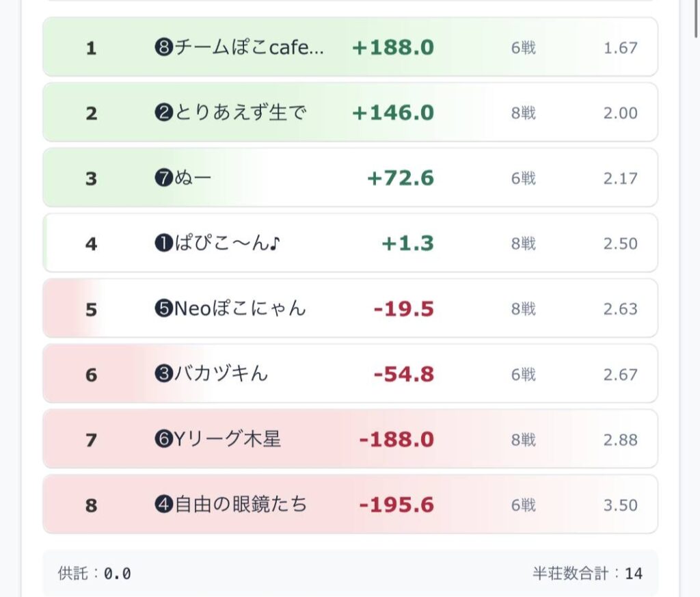This screenshot has width=700, height=597.
Task: Click the circled 4 icon beside 自由の眼鏡たち
Action: pos(163,505)
